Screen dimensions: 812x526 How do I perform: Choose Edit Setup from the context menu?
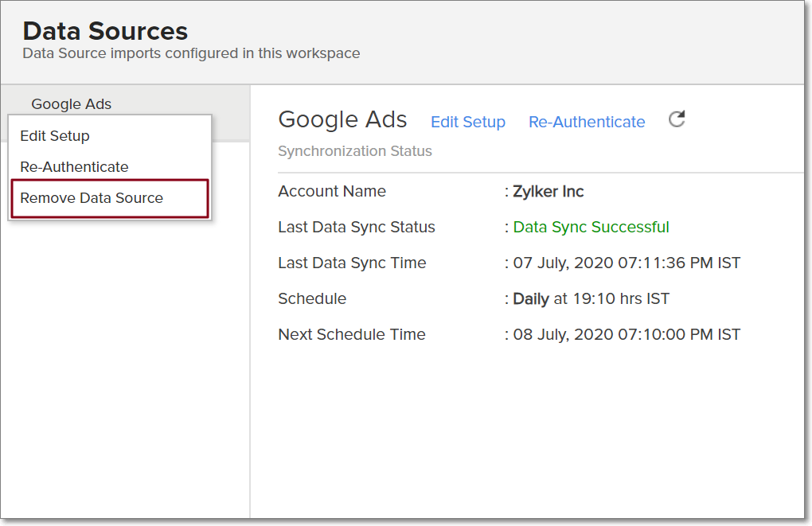[55, 136]
